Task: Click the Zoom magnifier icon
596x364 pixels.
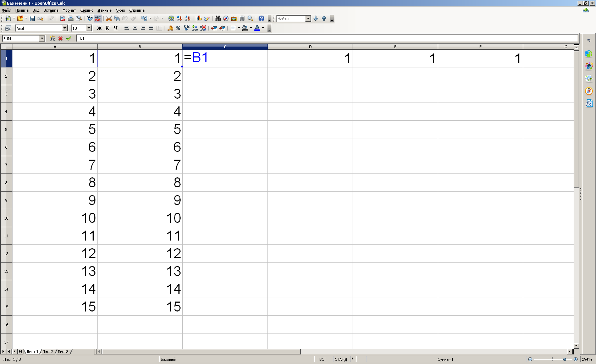Action: (x=250, y=18)
